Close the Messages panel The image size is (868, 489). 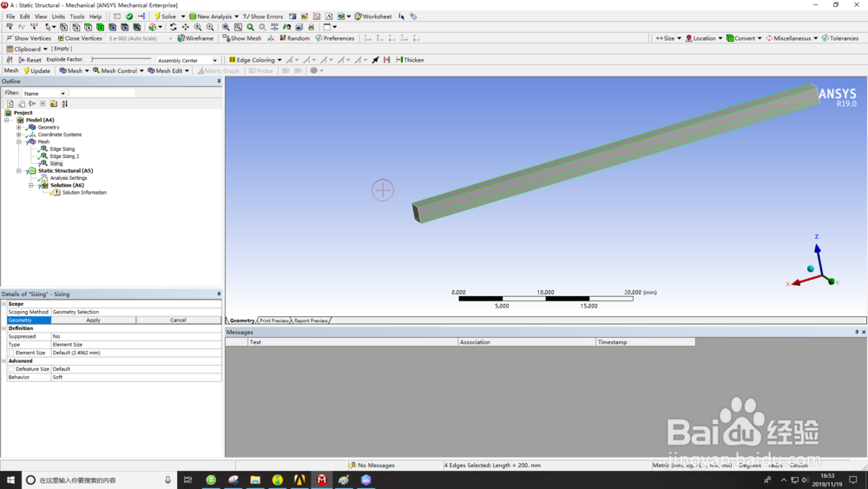pos(864,333)
